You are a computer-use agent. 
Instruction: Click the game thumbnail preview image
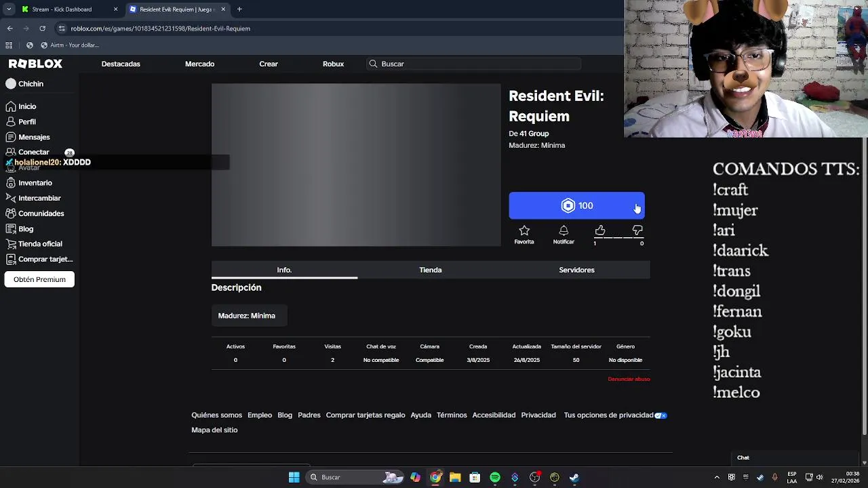click(356, 165)
